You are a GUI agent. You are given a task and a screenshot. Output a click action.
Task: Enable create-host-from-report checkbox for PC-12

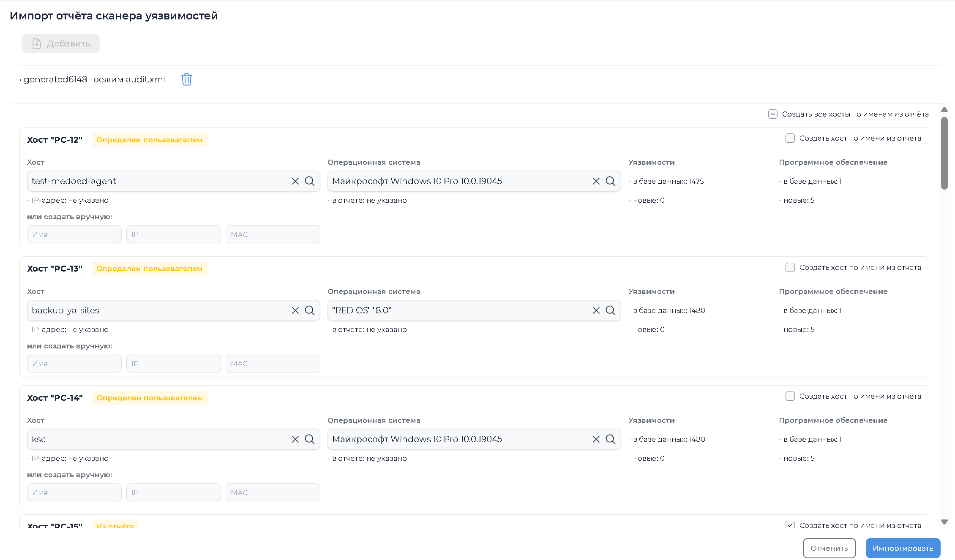(790, 138)
